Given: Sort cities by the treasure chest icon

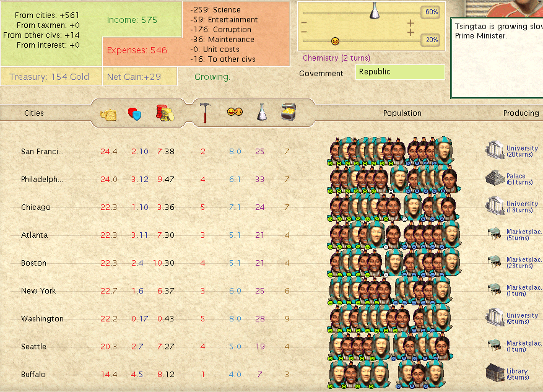Looking at the screenshot, I should tap(288, 112).
